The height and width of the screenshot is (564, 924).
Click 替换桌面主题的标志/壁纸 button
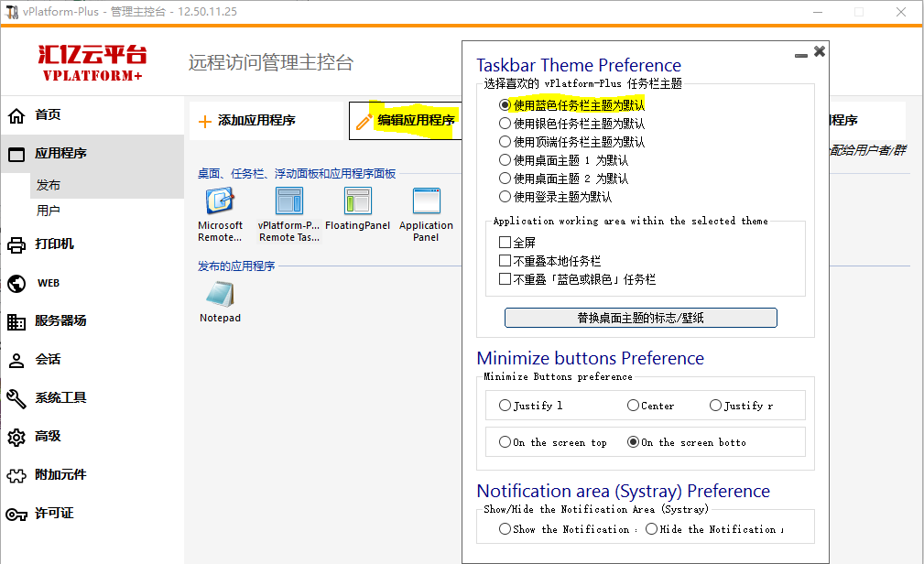click(640, 318)
